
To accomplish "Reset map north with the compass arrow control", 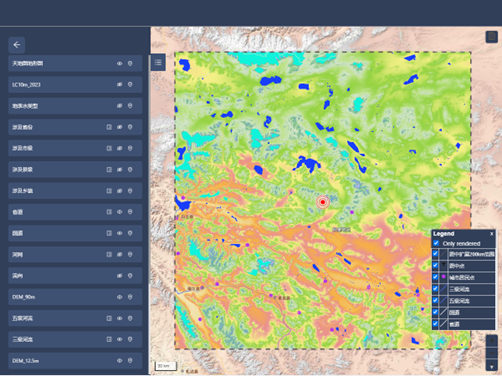I will point(492,366).
